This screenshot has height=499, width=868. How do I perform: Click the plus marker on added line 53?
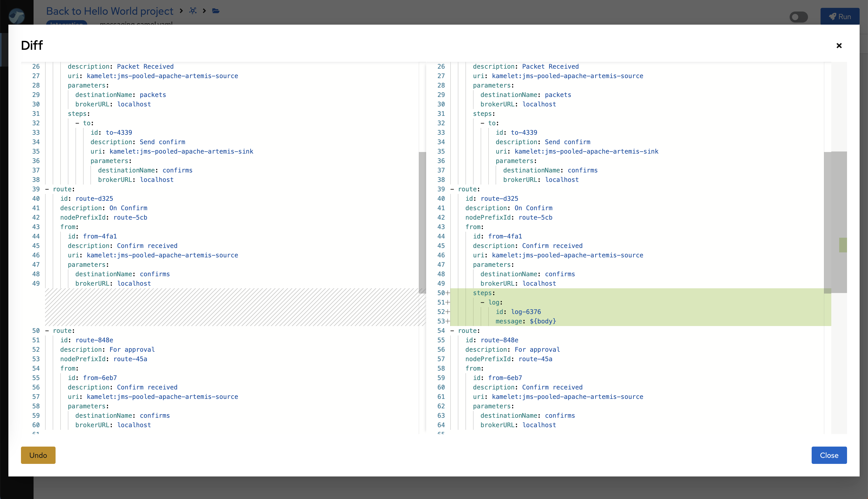coord(448,321)
